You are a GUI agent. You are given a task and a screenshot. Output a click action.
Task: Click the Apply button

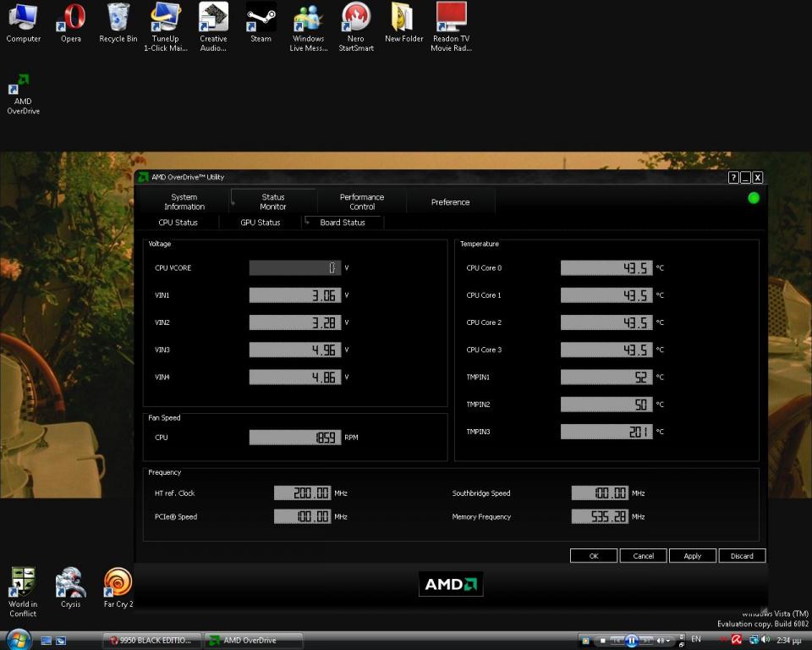click(693, 556)
